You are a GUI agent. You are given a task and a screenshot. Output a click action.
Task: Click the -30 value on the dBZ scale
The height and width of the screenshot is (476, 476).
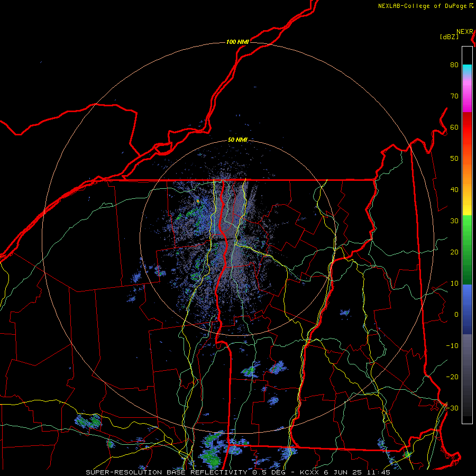click(x=452, y=408)
